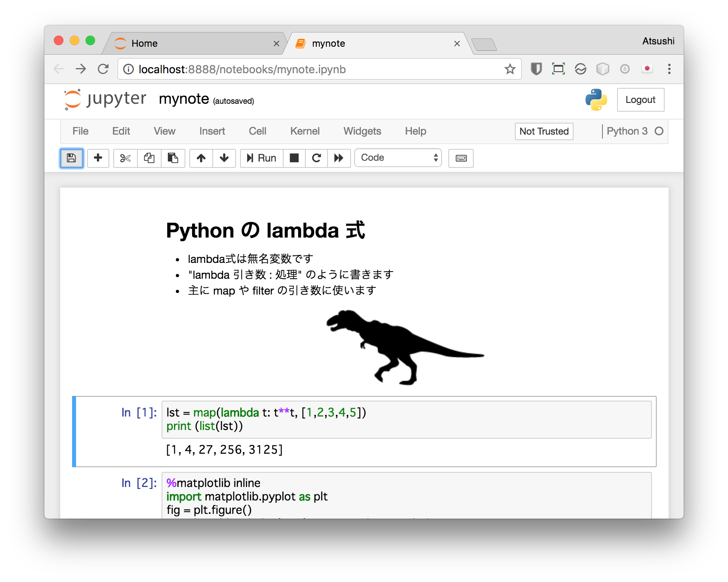Toggle the Not Trusted notebook status
Image resolution: width=728 pixels, height=582 pixels.
coord(544,131)
